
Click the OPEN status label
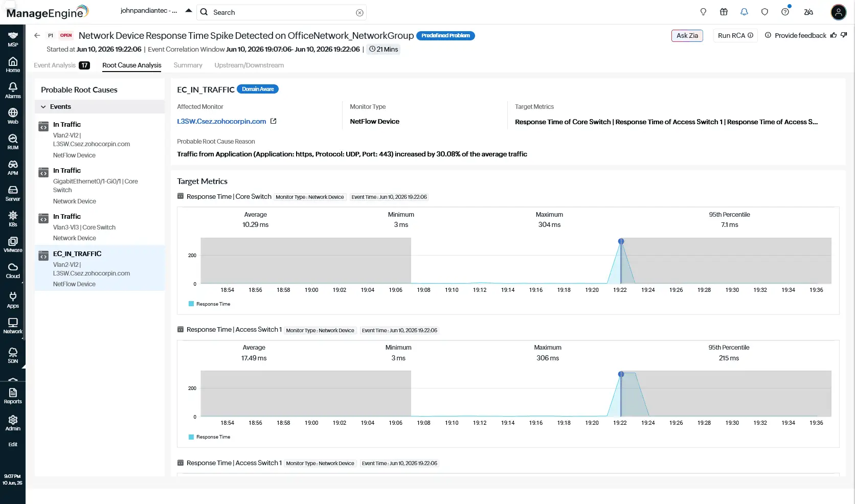66,35
